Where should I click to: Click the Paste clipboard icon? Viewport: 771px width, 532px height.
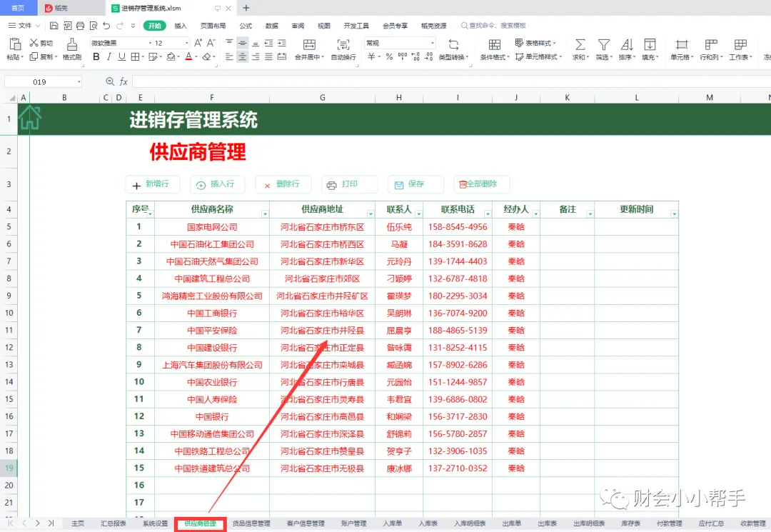[15, 44]
